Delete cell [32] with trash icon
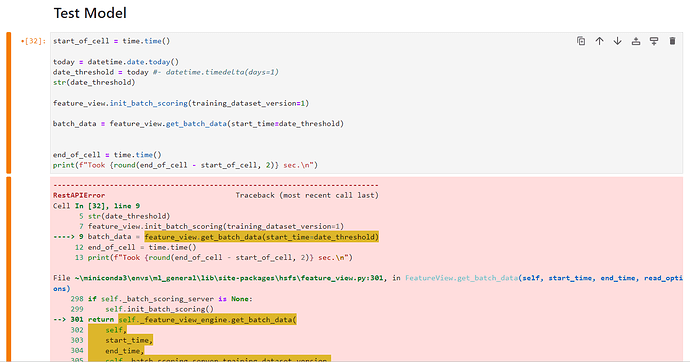Viewport: 690px width, 362px height. [672, 41]
